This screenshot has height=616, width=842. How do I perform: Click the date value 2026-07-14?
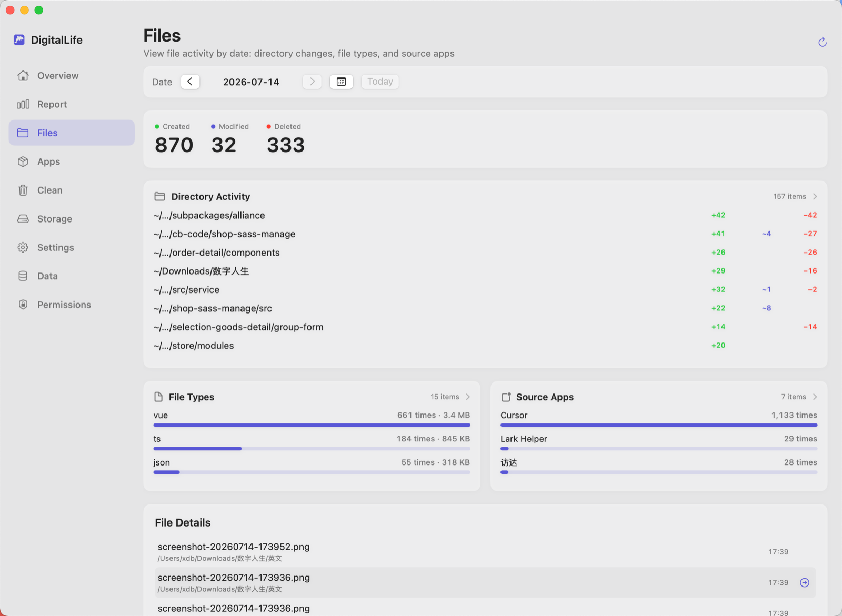click(251, 82)
